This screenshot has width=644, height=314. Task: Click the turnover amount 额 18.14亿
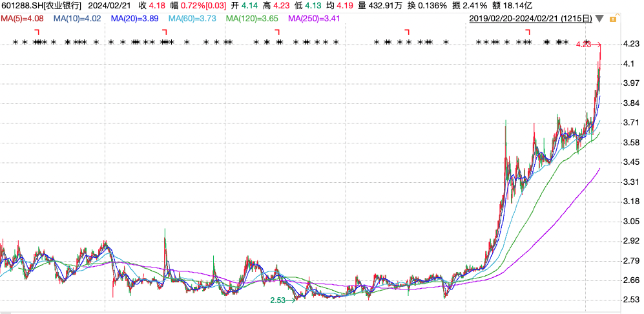point(512,6)
